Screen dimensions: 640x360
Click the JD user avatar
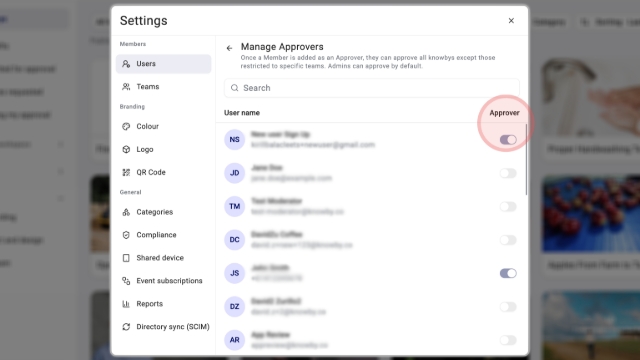[234, 173]
